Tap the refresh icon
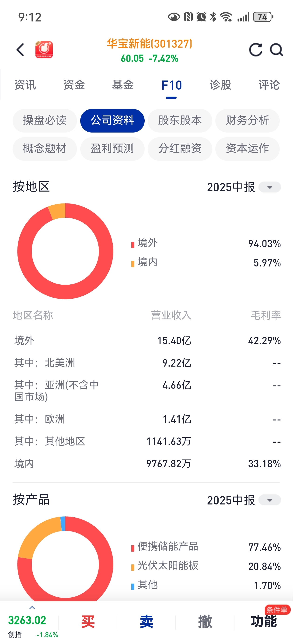This screenshot has height=644, width=293. (255, 50)
